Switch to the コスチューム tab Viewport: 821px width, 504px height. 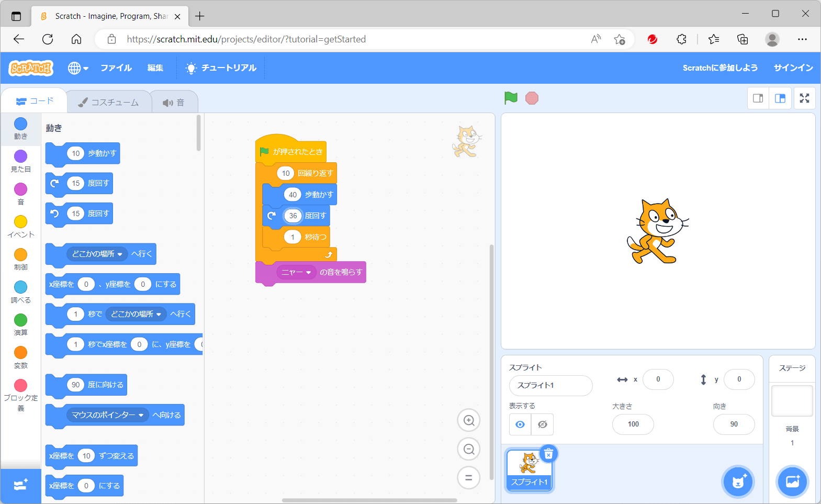coord(109,103)
